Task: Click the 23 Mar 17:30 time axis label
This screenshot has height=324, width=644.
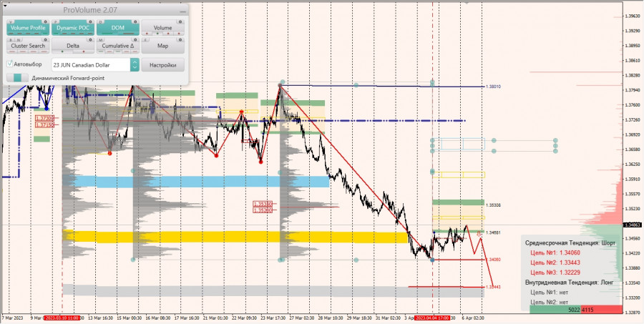Action: [274, 318]
